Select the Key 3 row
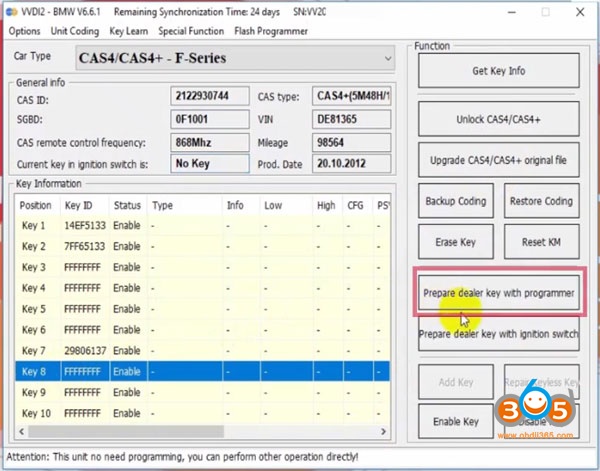This screenshot has height=471, width=600. (x=202, y=267)
